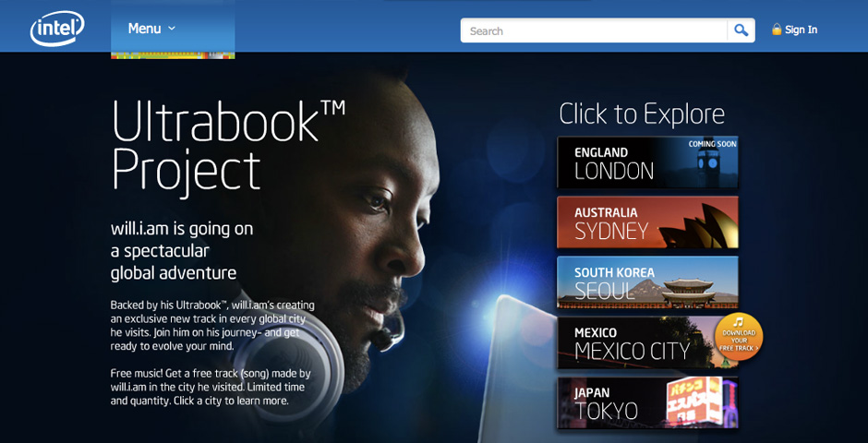This screenshot has height=443, width=868.
Task: Open the Japan Tokyo tile
Action: [647, 402]
